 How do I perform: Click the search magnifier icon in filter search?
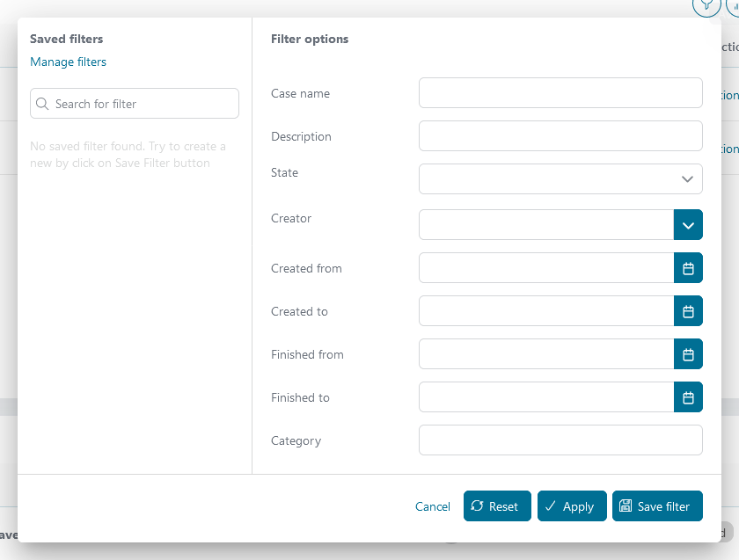(x=42, y=104)
